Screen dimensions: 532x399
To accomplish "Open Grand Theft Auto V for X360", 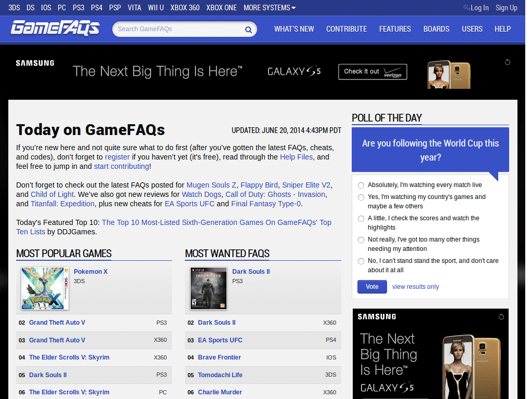I will pos(57,340).
